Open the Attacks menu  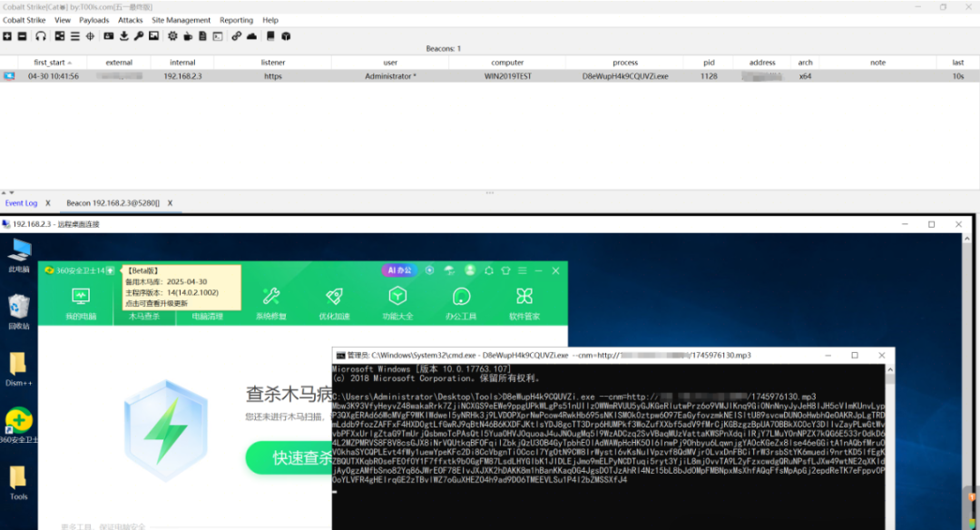coord(131,20)
